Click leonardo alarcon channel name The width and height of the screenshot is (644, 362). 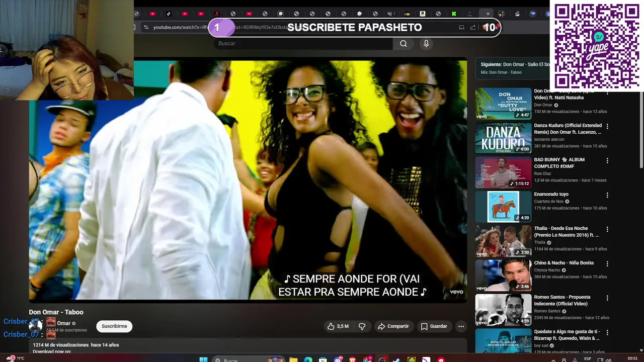pyautogui.click(x=549, y=139)
